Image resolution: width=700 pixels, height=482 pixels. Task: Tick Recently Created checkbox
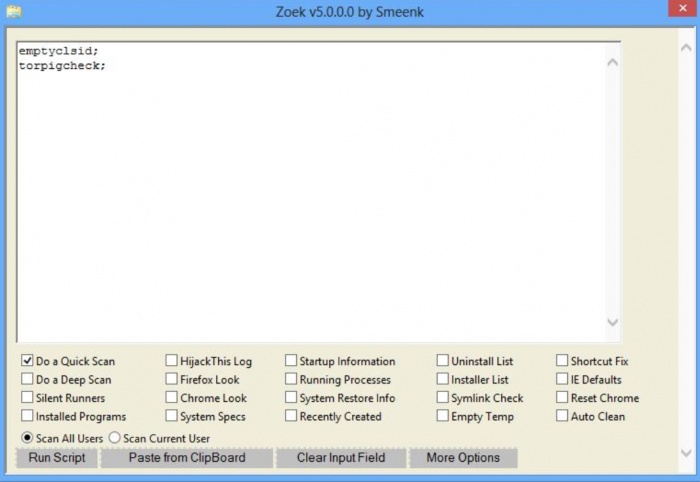291,416
